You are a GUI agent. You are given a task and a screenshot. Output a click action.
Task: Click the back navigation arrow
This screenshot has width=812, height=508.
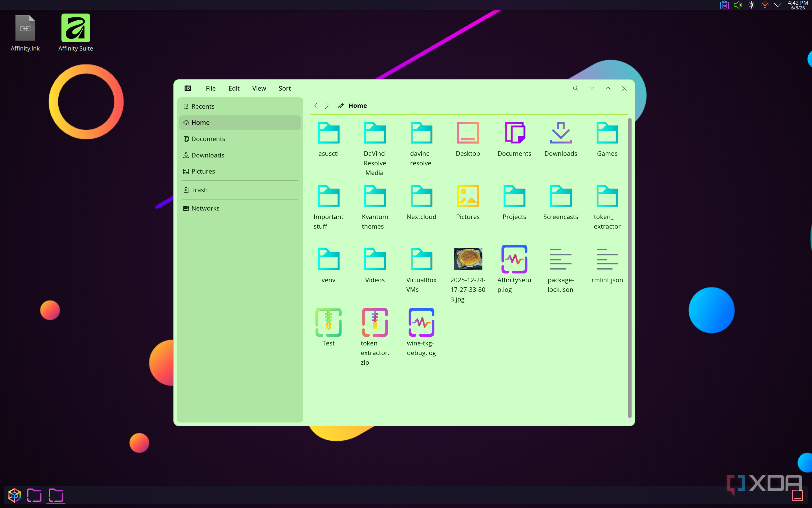316,106
